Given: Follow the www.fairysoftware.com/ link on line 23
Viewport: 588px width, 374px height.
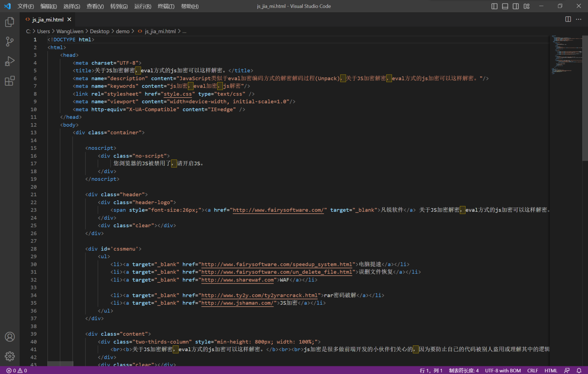Looking at the screenshot, I should point(278,210).
